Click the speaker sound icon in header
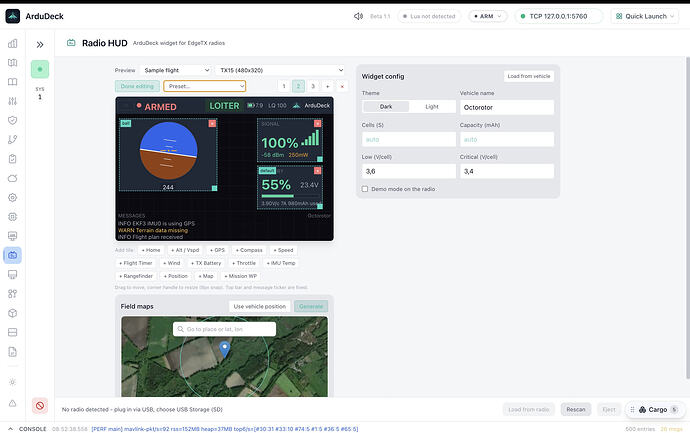690x433 pixels. (x=358, y=16)
